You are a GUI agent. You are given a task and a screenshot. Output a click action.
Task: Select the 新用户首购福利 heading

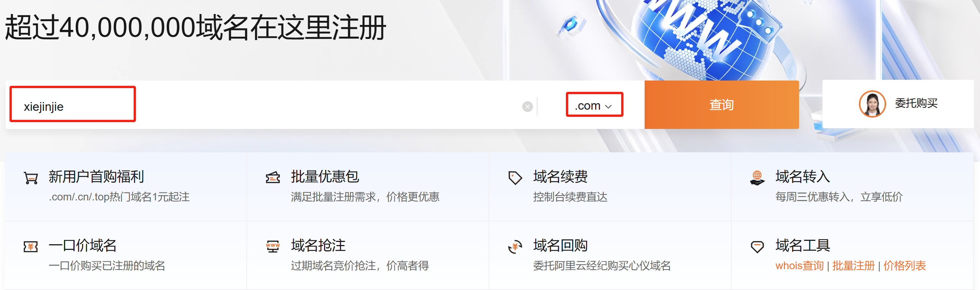[96, 177]
